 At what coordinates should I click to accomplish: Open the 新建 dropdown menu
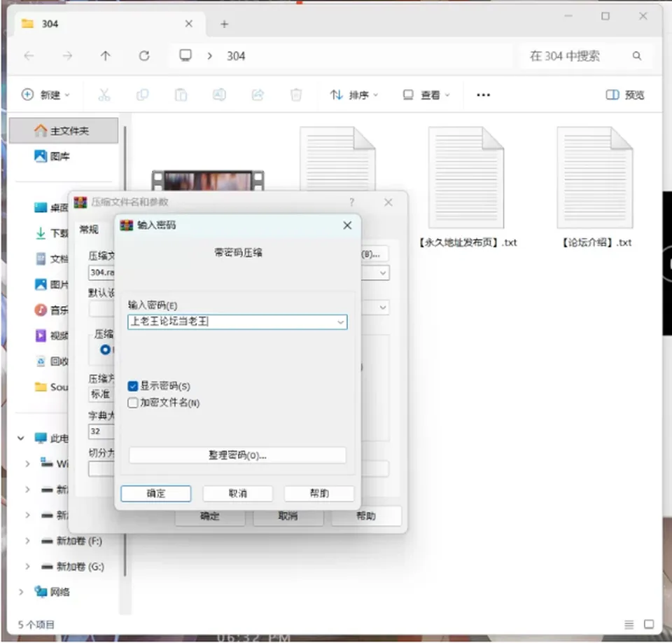45,95
